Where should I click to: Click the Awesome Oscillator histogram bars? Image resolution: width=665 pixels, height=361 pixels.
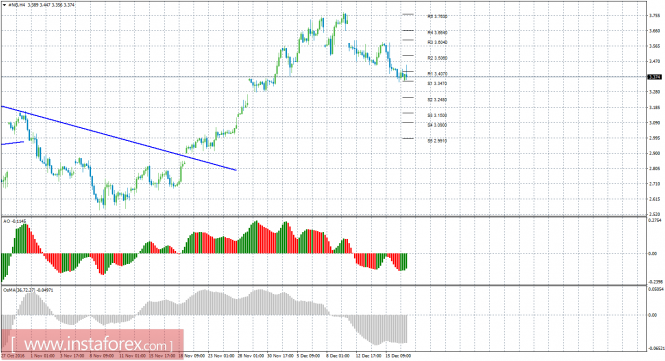204,250
